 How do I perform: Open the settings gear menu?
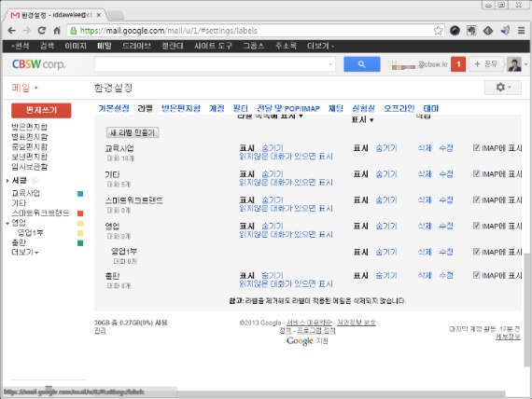[x=503, y=88]
